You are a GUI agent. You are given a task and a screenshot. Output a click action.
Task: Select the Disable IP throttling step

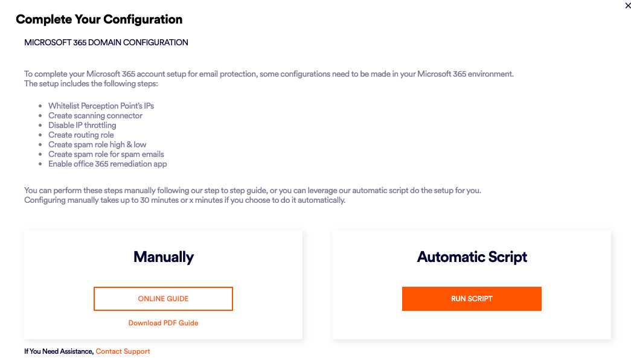(82, 125)
